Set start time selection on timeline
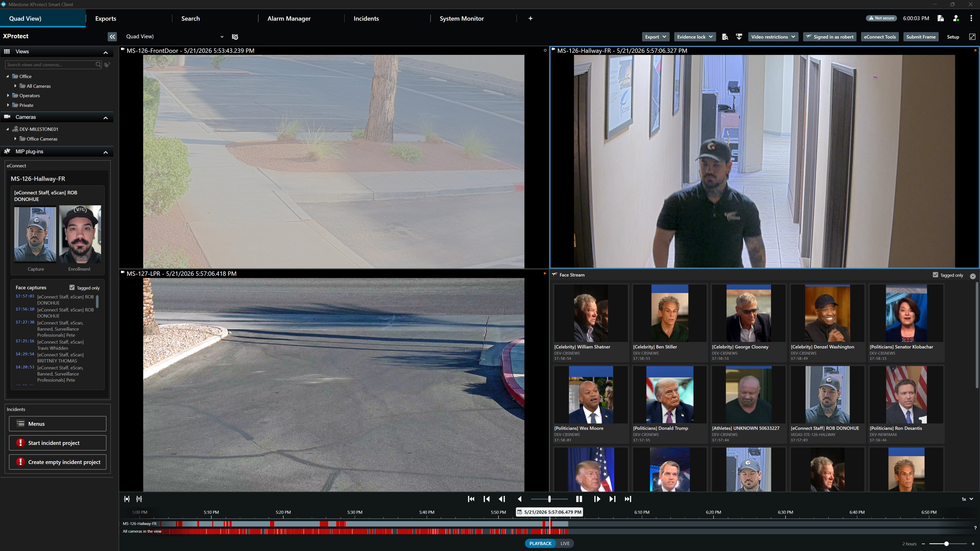Image resolution: width=980 pixels, height=551 pixels. [x=127, y=499]
